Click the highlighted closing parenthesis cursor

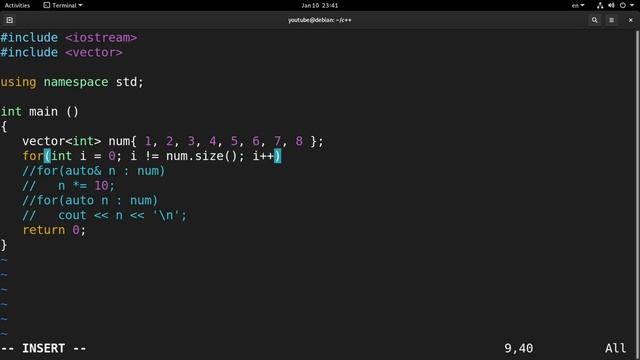point(278,156)
